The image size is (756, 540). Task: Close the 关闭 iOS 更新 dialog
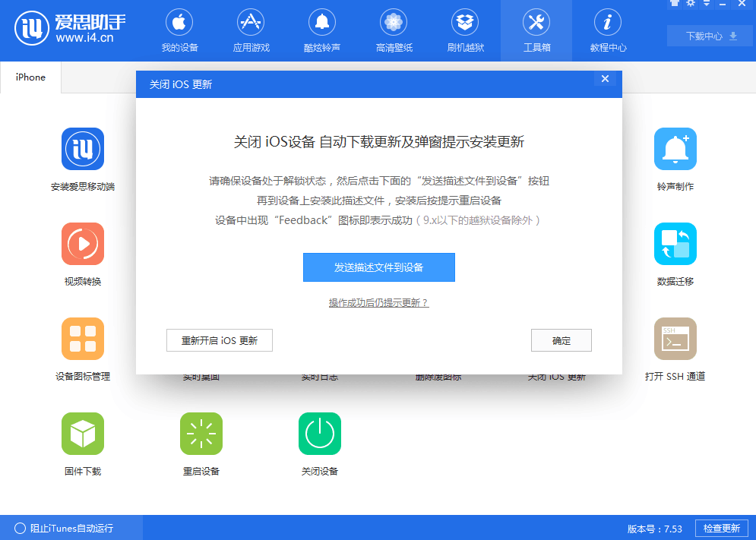click(605, 78)
